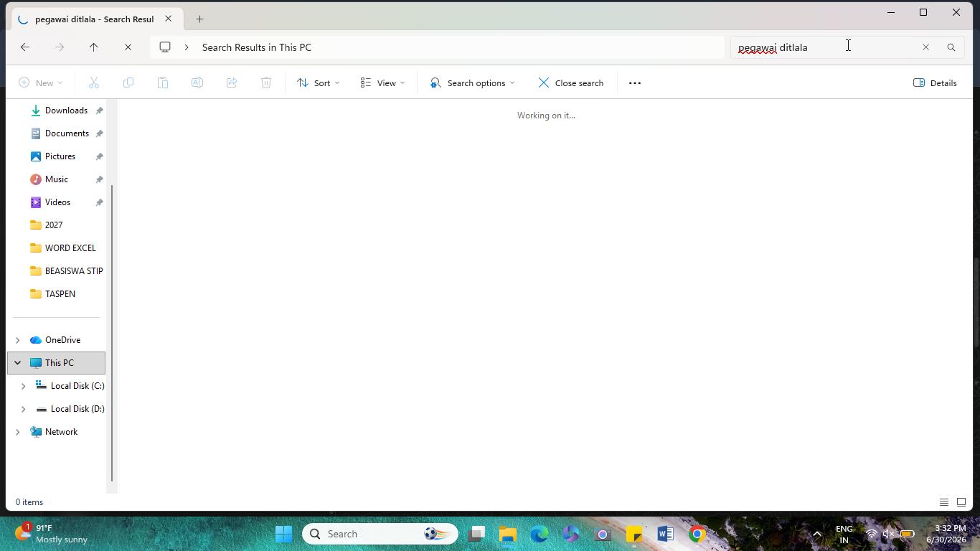This screenshot has width=980, height=551.
Task: Click the taskbar Search box
Action: [x=380, y=534]
